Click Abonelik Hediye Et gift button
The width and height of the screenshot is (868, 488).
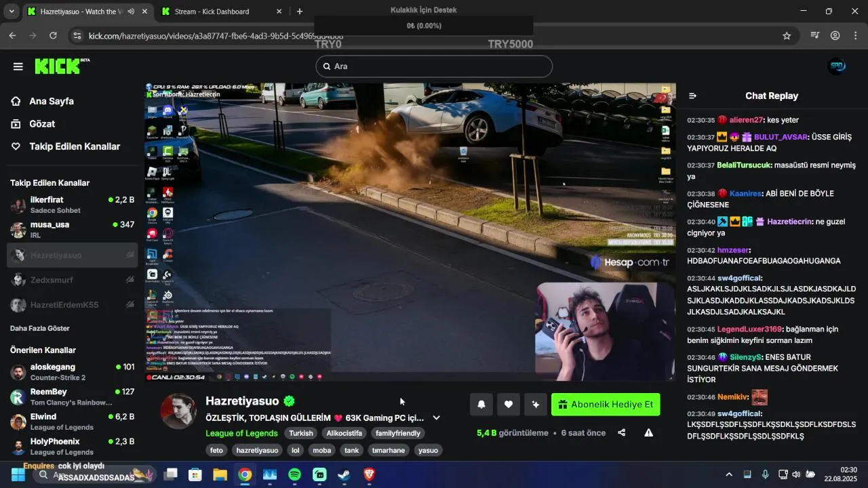point(606,405)
